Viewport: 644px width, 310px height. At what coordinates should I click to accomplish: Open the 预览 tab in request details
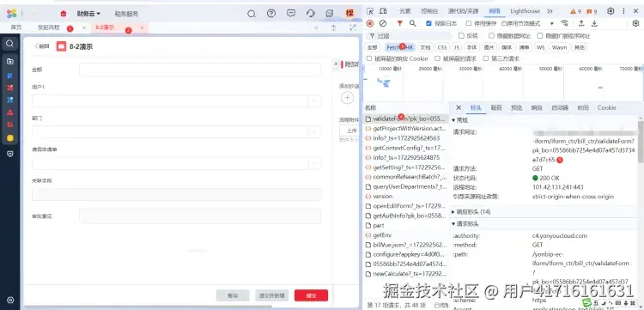pos(516,107)
